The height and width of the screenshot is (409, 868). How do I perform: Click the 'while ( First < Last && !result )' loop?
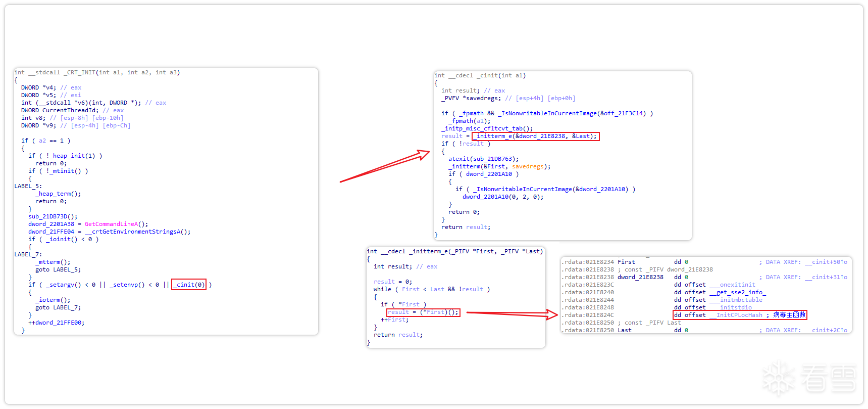432,289
